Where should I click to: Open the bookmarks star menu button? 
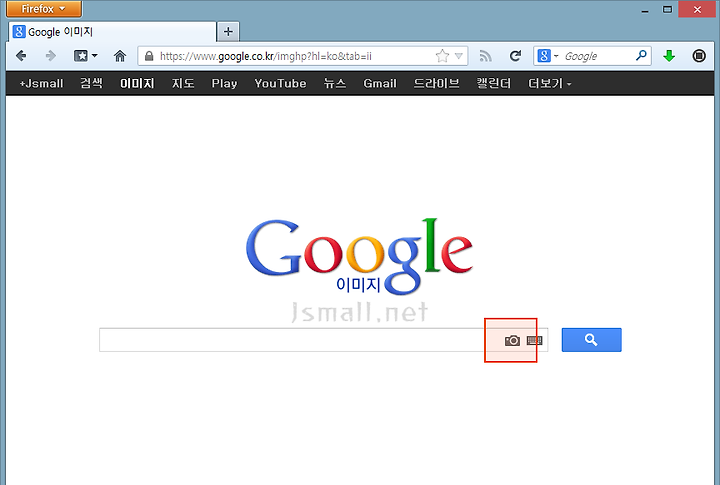coord(85,56)
